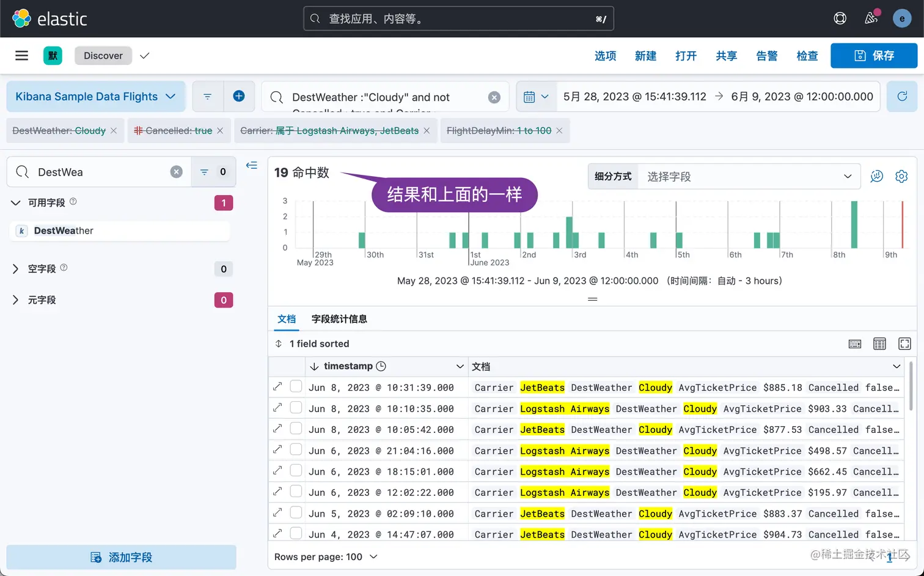This screenshot has width=924, height=576.
Task: Collapse the available fields section
Action: (x=16, y=202)
